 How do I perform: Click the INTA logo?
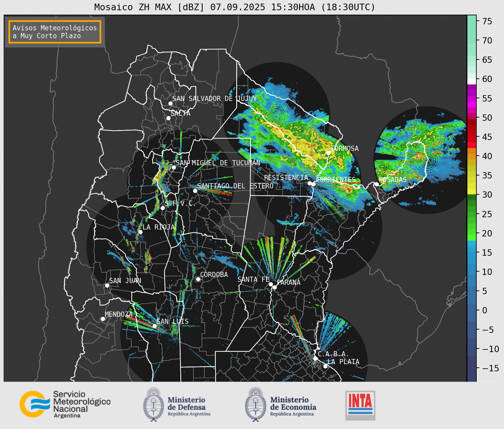pyautogui.click(x=360, y=405)
